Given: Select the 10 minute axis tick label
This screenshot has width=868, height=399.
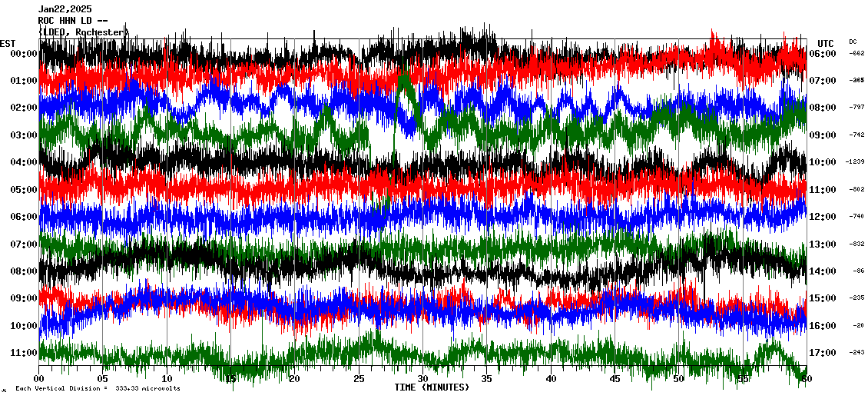Looking at the screenshot, I should point(167,380).
